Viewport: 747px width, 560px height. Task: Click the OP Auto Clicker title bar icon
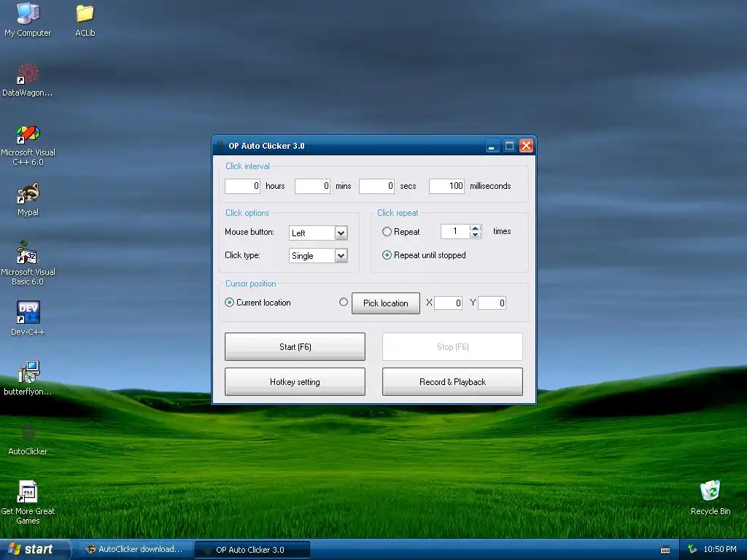point(220,146)
